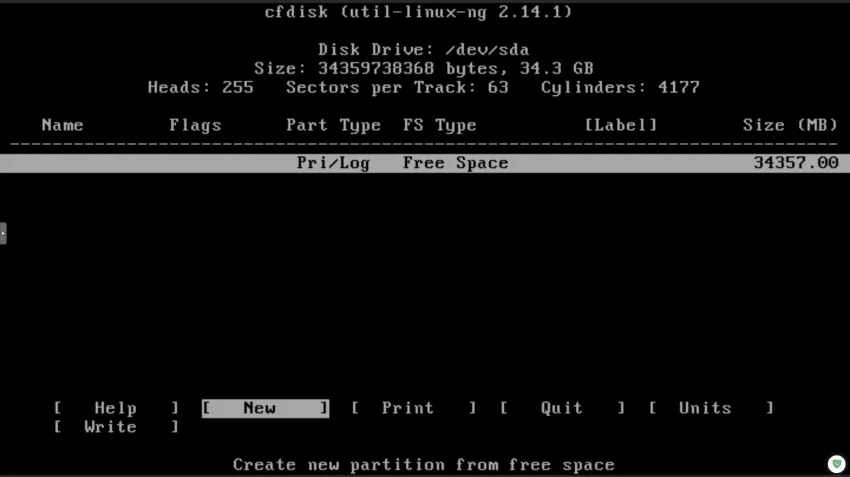Click the Name column header

[62, 125]
